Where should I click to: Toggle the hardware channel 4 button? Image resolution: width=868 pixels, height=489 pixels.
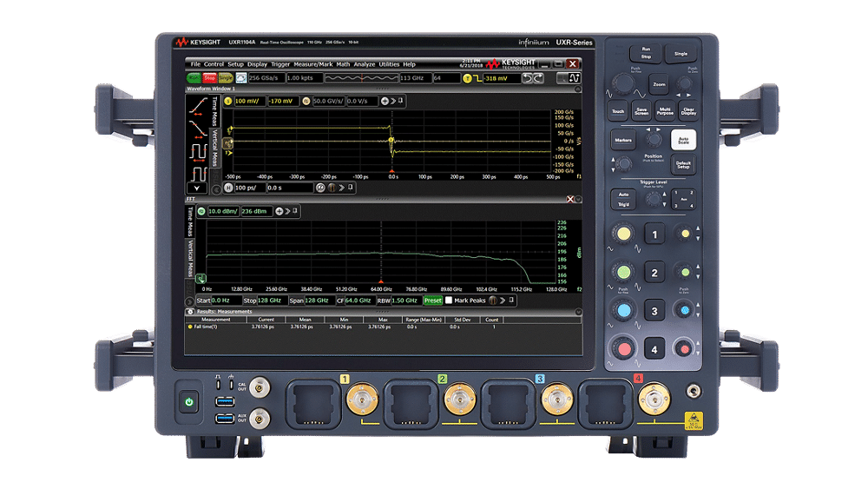[x=654, y=349]
